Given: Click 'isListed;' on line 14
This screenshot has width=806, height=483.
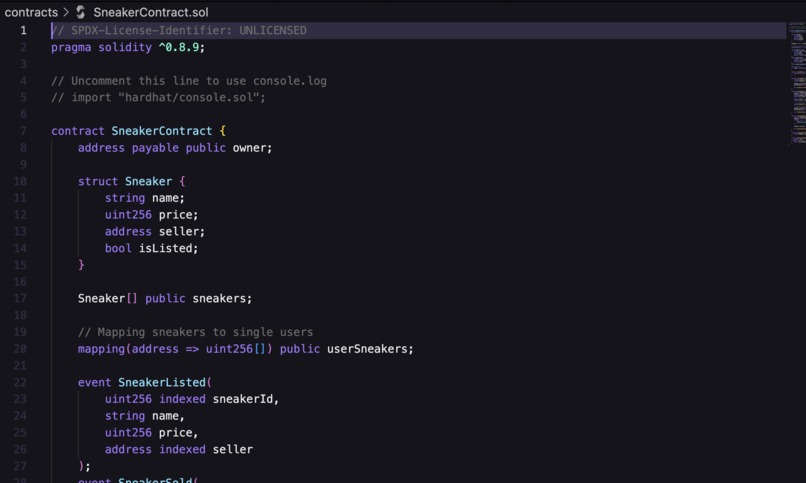Looking at the screenshot, I should (x=168, y=248).
